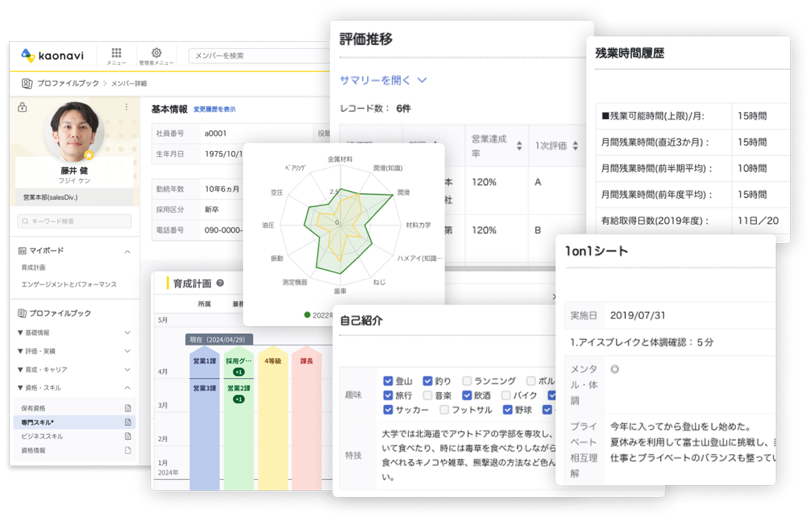
Task: Uncheck the 登山 hobby checkbox
Action: (388, 382)
